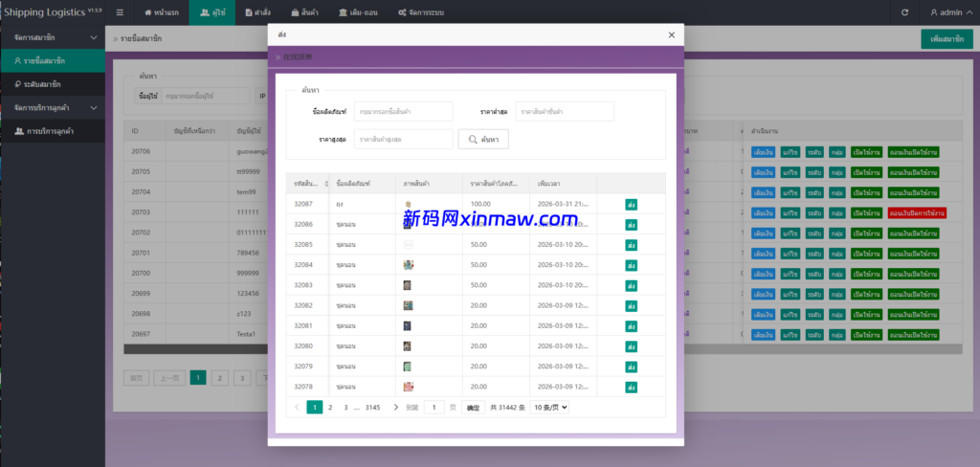Select การบริการลูกค้า in the sidebar
Image resolution: width=980 pixels, height=467 pixels.
point(52,131)
